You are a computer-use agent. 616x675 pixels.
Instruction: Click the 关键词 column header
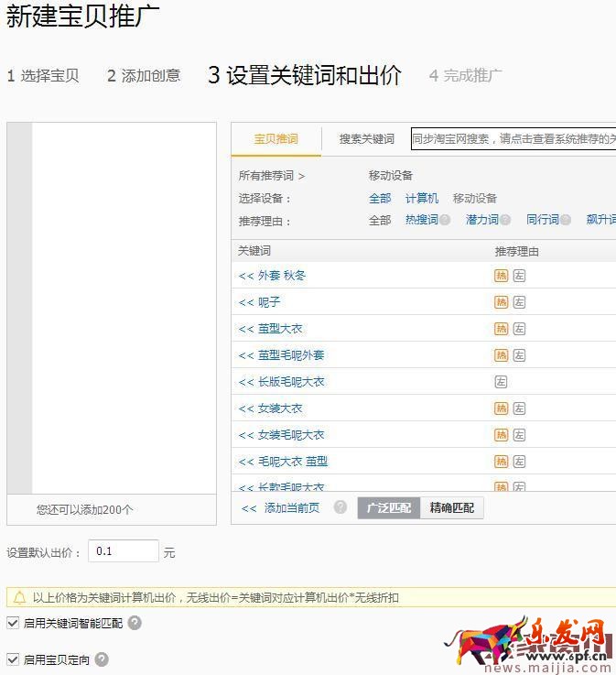[254, 251]
